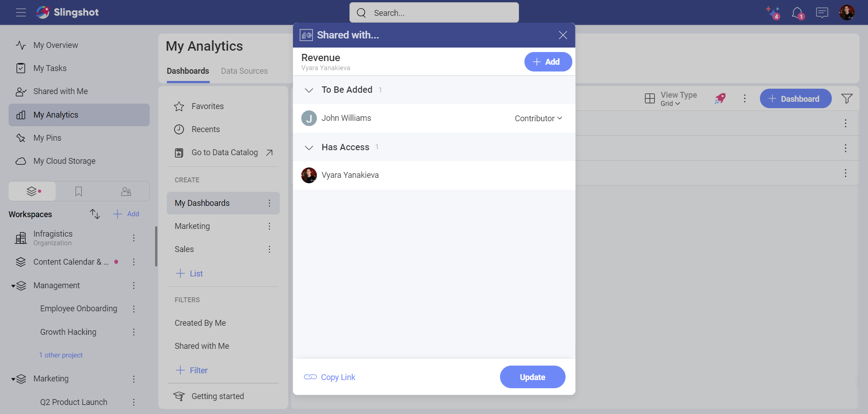Open options for Marketing list
This screenshot has width=868, height=414.
269,226
